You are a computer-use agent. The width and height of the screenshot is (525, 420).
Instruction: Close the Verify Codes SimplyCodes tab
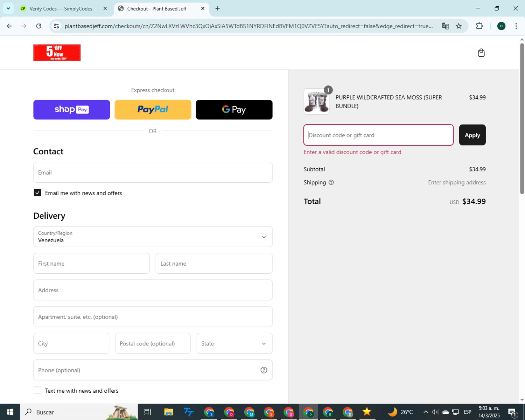[x=105, y=8]
